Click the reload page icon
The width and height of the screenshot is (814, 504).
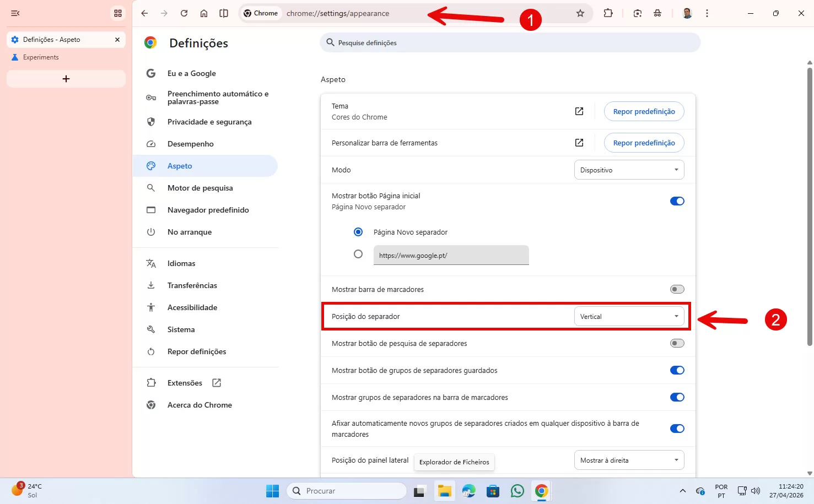tap(184, 13)
